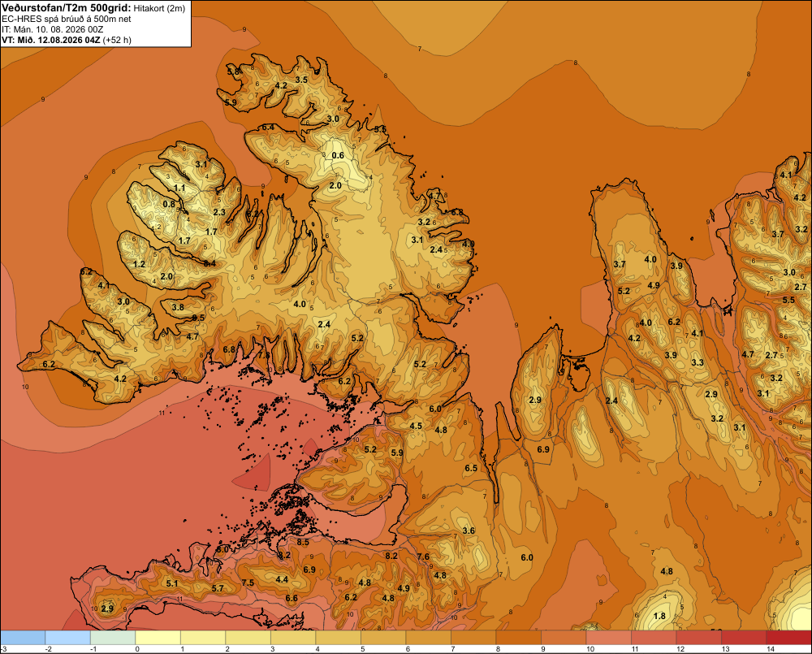The image size is (812, 654).
Task: Click the '2.3' temperature value
Action: click(x=219, y=212)
